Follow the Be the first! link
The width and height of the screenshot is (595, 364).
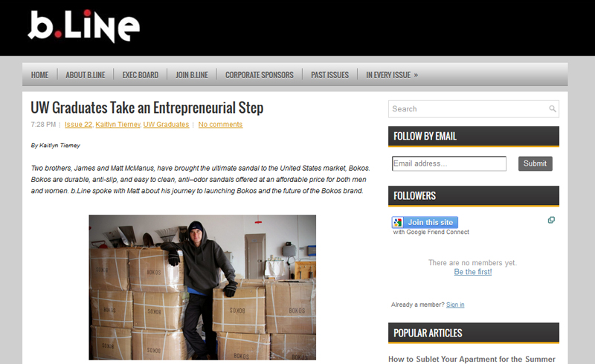[473, 272]
